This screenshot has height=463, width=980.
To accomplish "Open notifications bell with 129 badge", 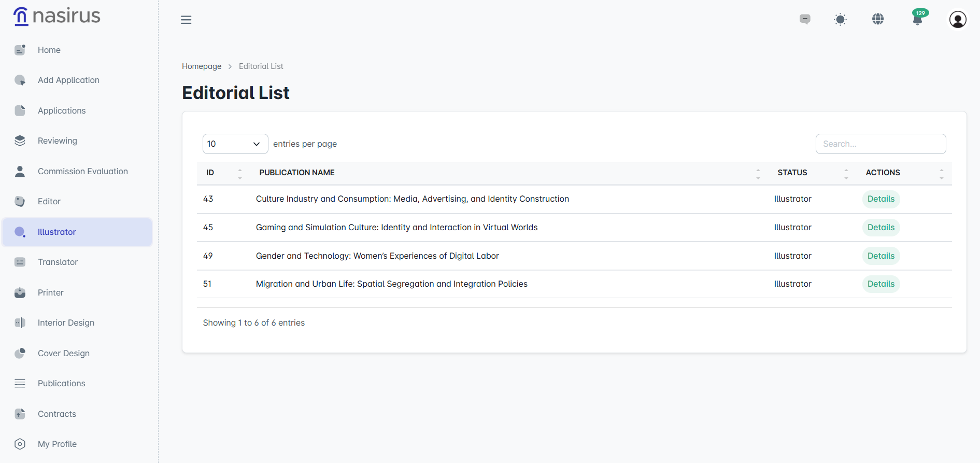I will point(917,19).
